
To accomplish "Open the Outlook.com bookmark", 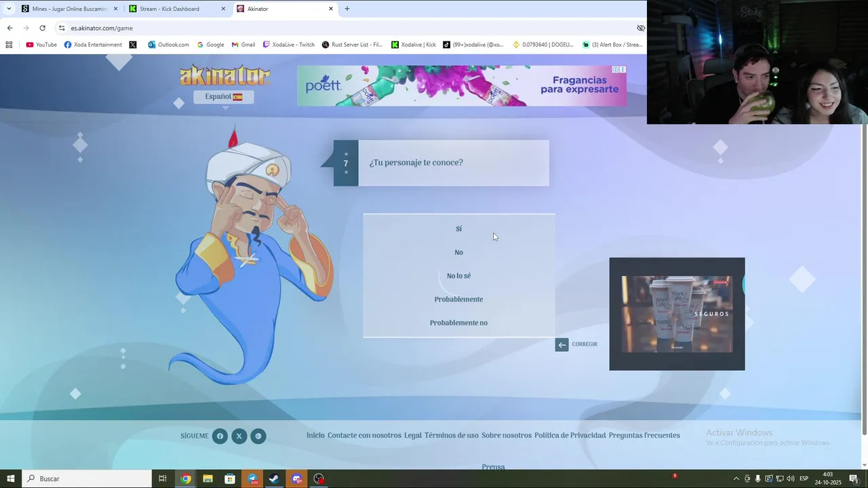I will point(168,45).
